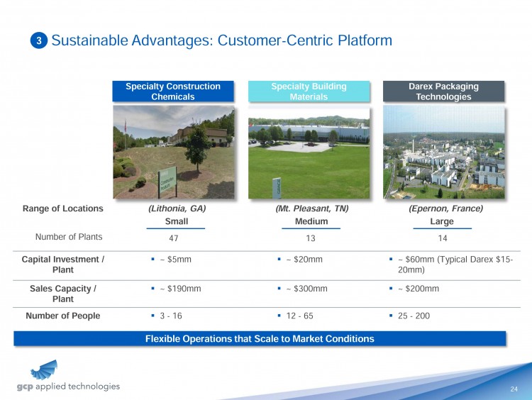
Task: Select the Specialty Building Materials header
Action: tap(309, 91)
